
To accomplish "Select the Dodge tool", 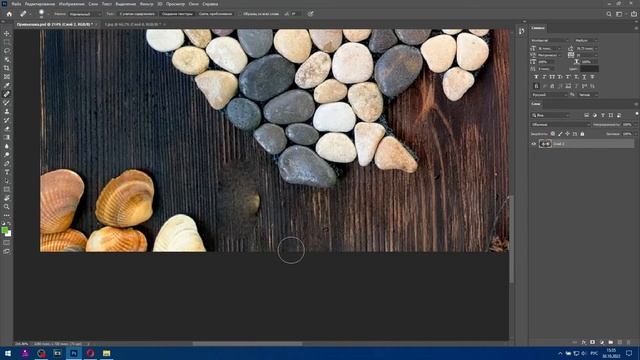I will tap(7, 155).
